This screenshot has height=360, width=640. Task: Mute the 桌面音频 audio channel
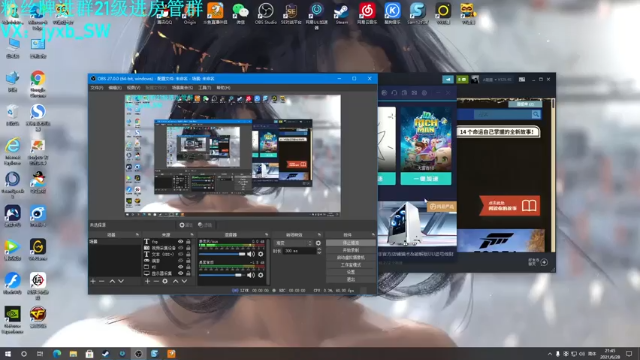[251, 275]
